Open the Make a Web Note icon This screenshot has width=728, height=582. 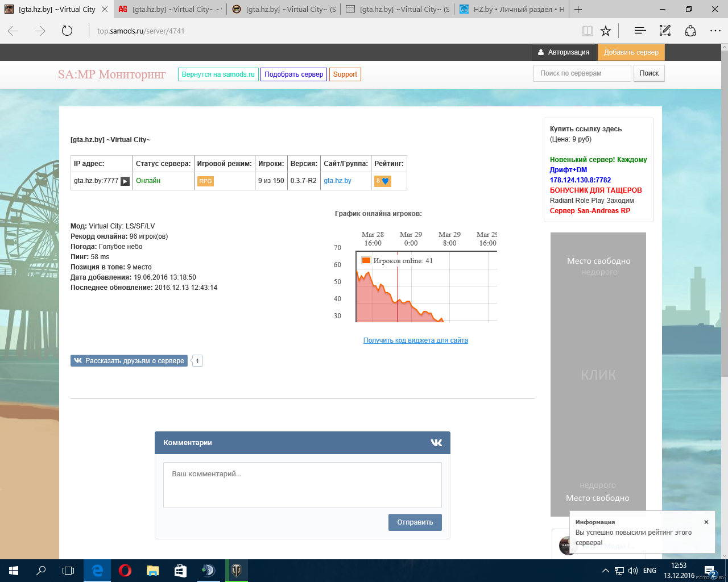point(665,31)
